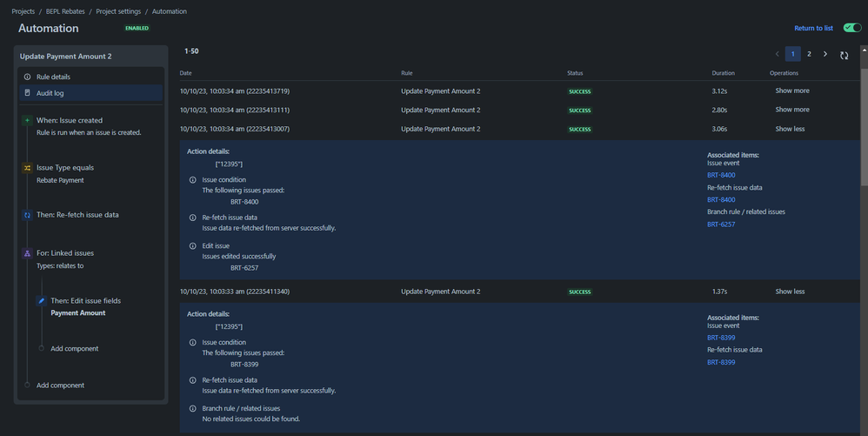The image size is (868, 436).
Task: Click Automation in the breadcrumb
Action: coord(170,11)
